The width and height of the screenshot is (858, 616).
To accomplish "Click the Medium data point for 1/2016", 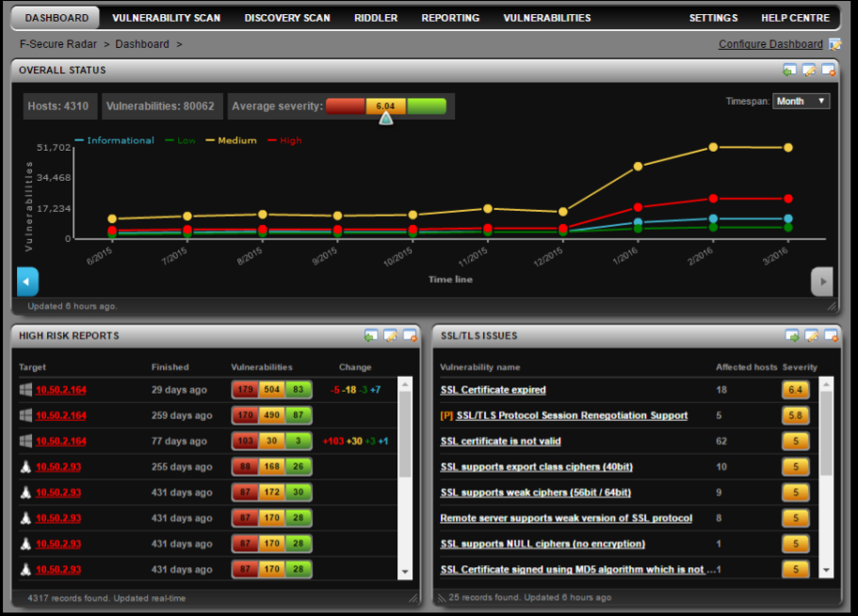I will (x=638, y=167).
